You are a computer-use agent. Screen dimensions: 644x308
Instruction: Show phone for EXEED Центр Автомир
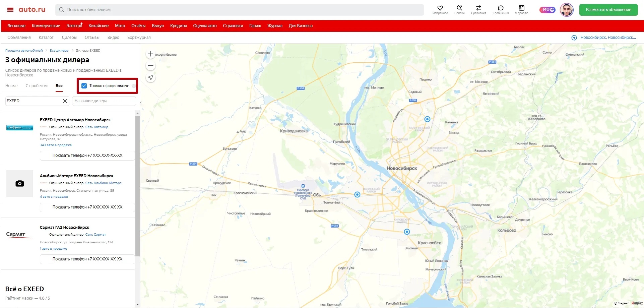pyautogui.click(x=87, y=156)
